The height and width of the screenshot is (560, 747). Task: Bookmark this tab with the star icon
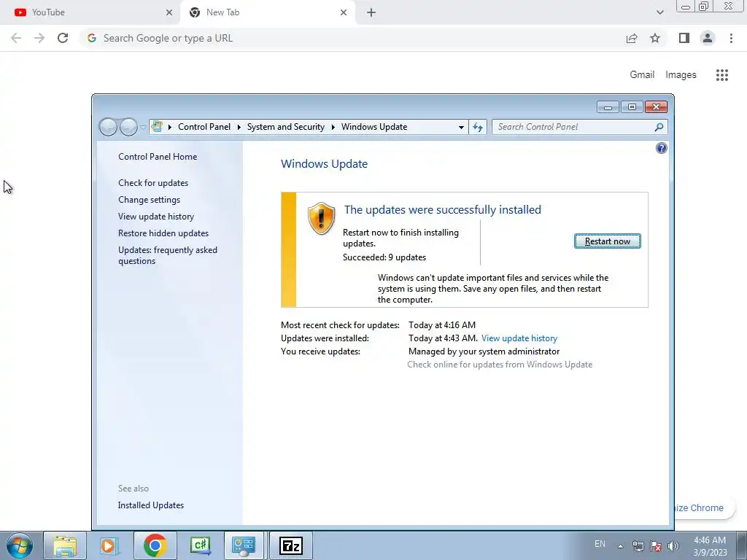(655, 38)
